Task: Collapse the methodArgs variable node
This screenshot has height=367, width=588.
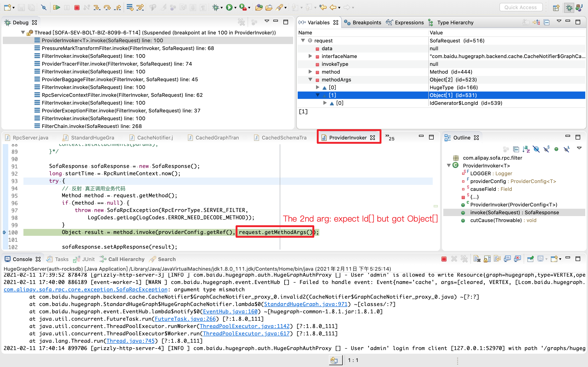Action: click(310, 80)
